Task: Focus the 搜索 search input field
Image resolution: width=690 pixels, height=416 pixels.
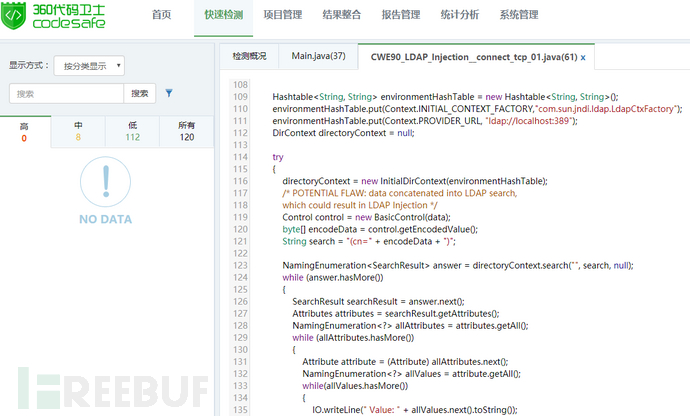Action: (66, 93)
